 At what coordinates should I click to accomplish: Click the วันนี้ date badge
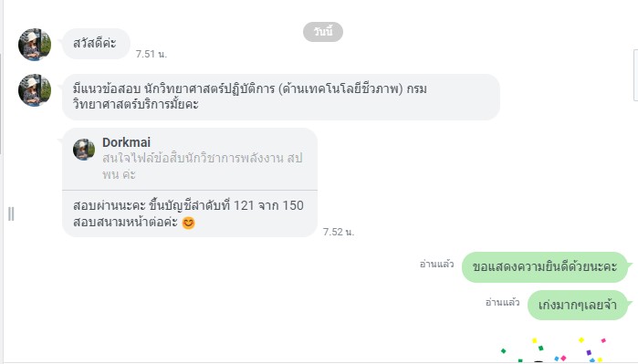[323, 32]
